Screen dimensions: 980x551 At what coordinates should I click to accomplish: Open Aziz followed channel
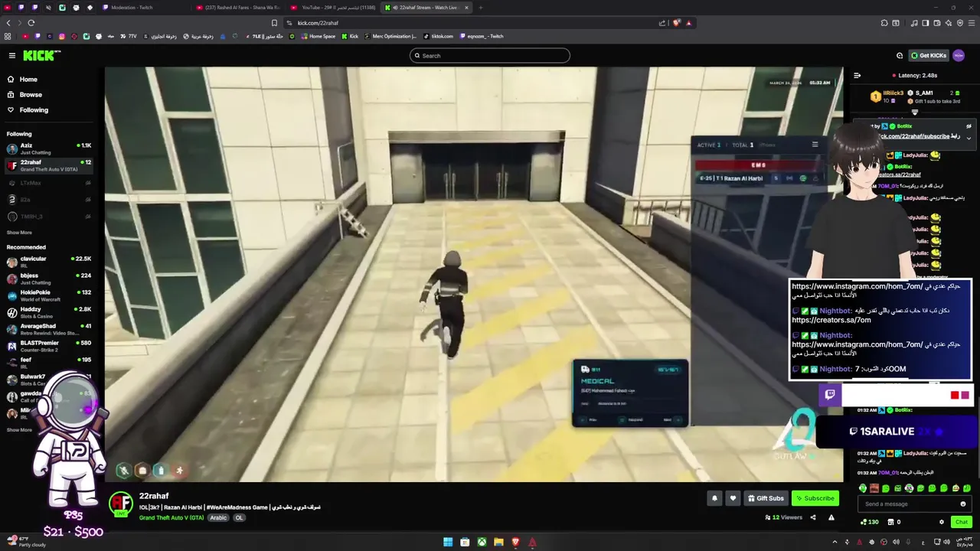click(49, 148)
